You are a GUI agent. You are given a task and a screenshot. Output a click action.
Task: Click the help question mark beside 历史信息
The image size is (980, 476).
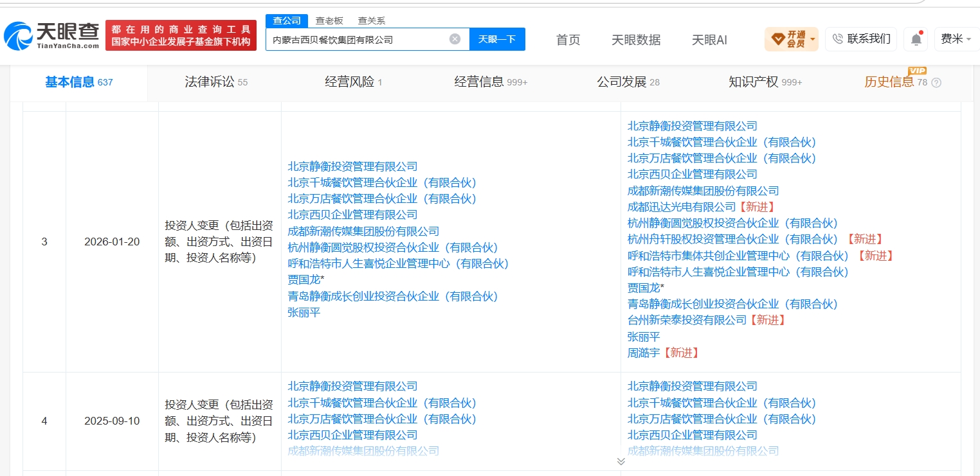pos(936,83)
